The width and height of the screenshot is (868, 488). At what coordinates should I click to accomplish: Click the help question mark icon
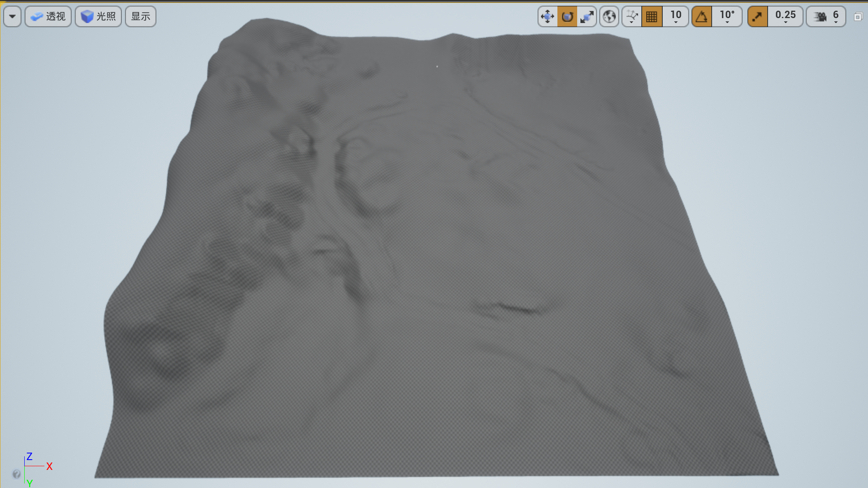16,474
